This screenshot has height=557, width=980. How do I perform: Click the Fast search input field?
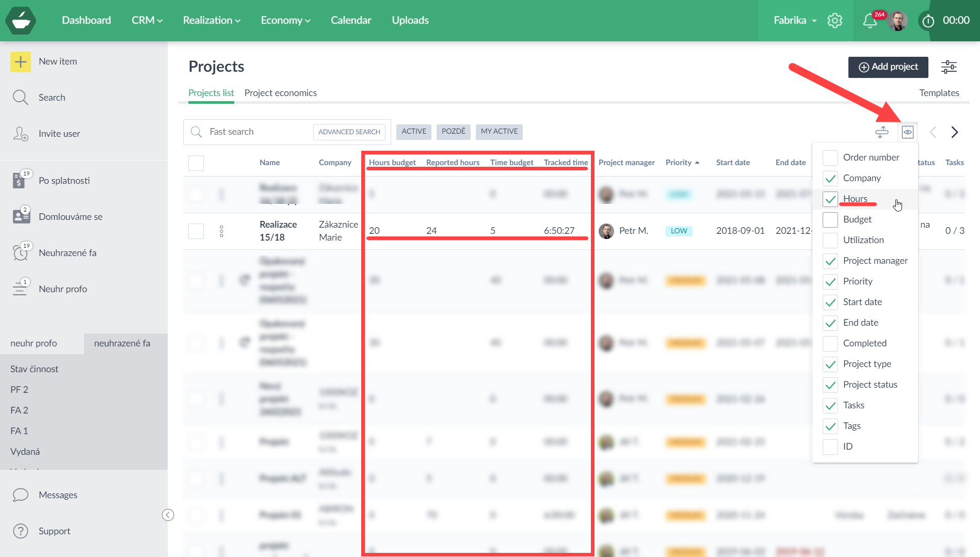[x=258, y=132]
